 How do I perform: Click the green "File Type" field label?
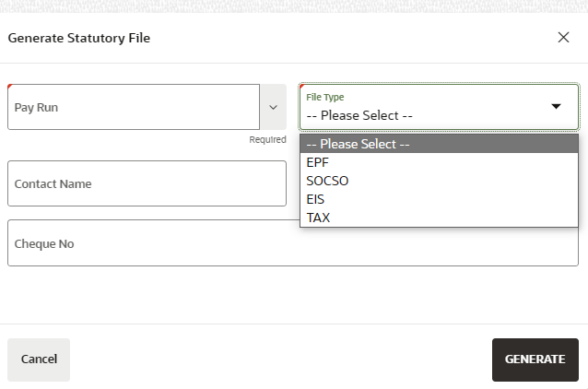324,97
